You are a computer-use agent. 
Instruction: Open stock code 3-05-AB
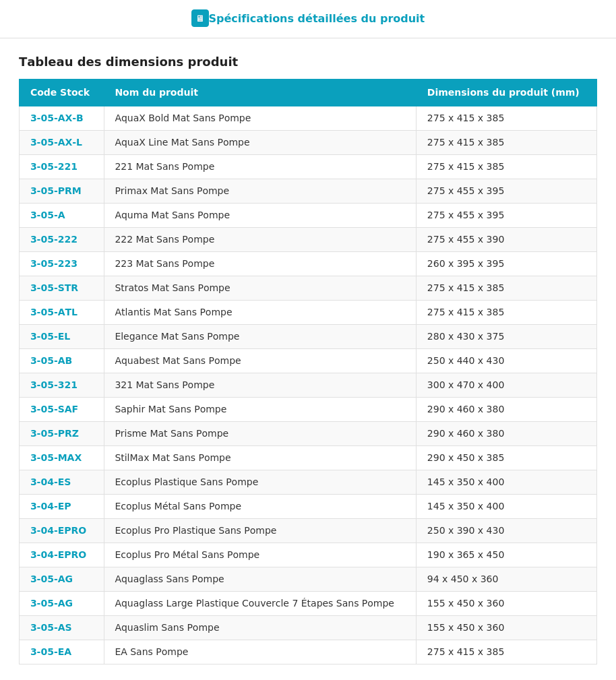51,361
